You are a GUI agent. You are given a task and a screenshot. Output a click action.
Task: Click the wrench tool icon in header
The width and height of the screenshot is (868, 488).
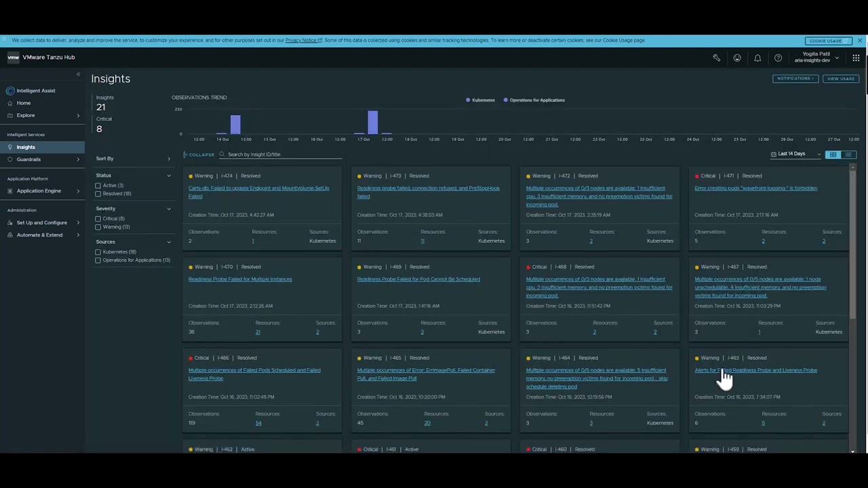coord(717,59)
